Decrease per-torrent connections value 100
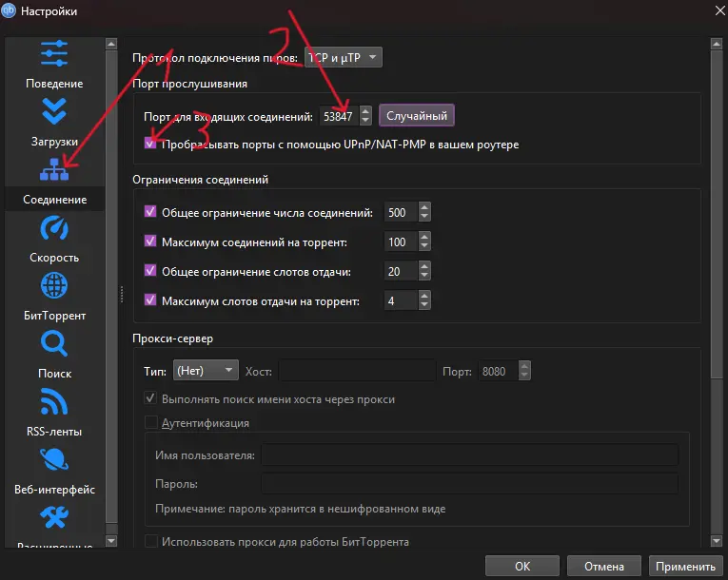This screenshot has height=580, width=728. [424, 246]
